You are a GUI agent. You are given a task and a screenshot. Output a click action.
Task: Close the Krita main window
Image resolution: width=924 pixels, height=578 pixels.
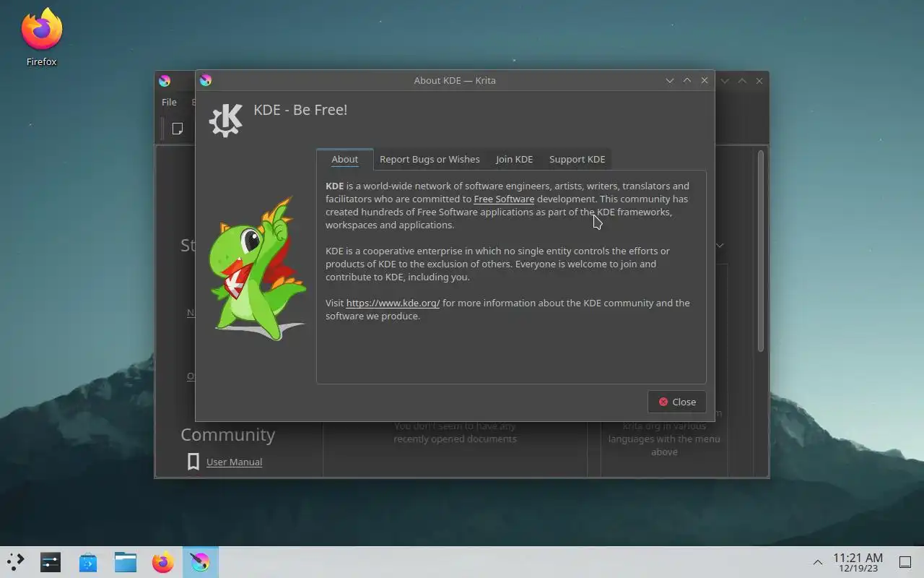(x=759, y=81)
